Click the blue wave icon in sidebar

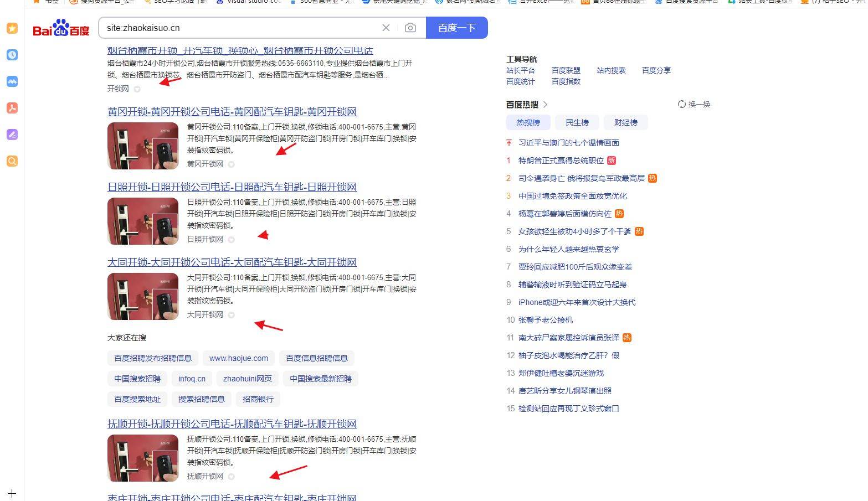12,81
